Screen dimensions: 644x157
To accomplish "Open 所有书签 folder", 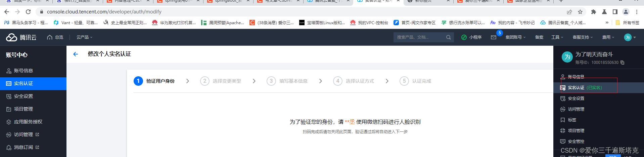I will pyautogui.click(x=628, y=23).
